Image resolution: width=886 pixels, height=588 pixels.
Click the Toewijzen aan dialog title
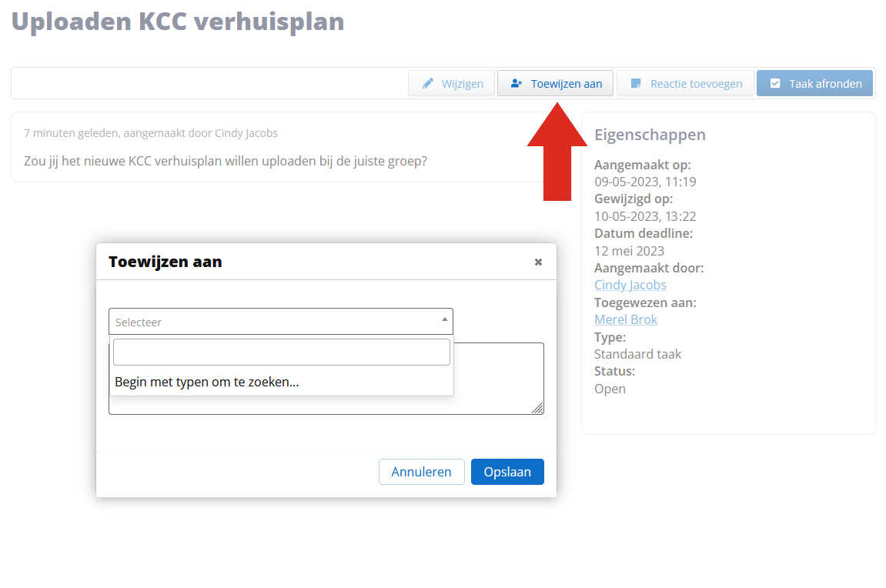pos(165,262)
